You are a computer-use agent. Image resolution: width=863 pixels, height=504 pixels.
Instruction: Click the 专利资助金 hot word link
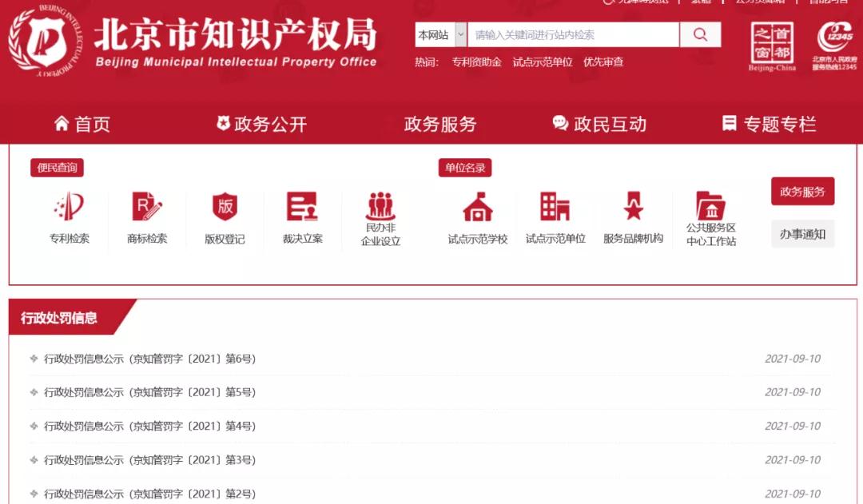476,62
